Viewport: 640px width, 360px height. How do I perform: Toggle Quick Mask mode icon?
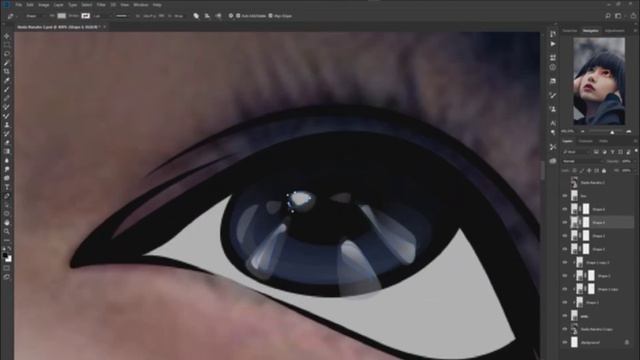7,268
